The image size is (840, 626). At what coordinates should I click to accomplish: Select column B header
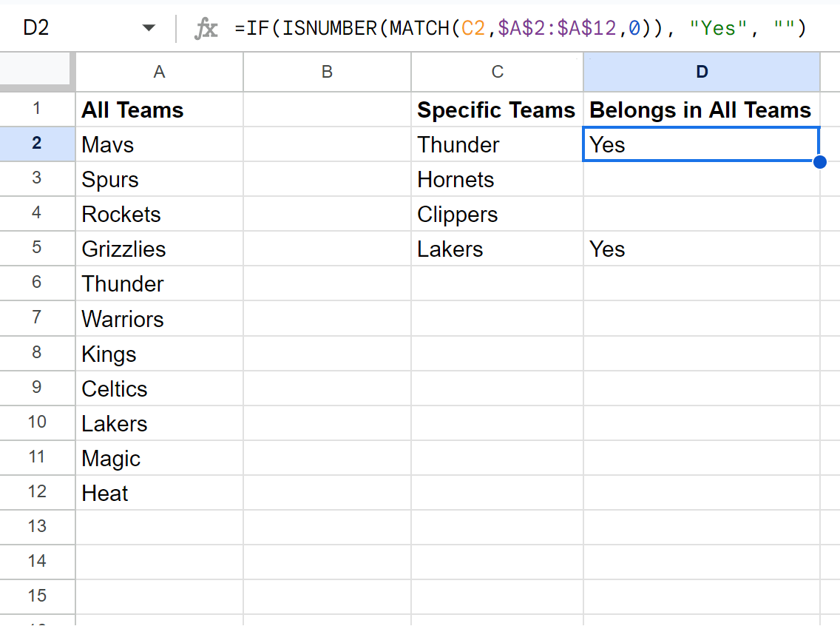coord(327,72)
